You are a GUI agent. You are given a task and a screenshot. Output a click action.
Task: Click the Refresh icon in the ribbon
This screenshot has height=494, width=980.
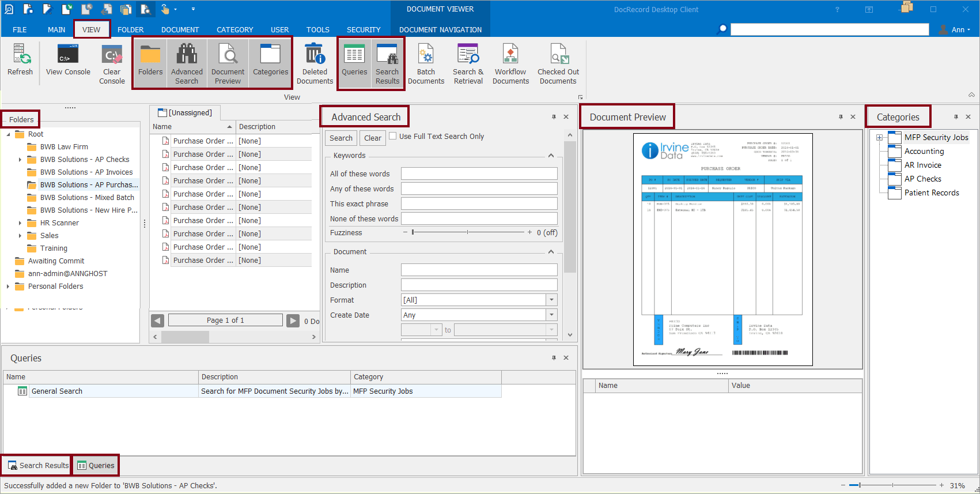20,60
